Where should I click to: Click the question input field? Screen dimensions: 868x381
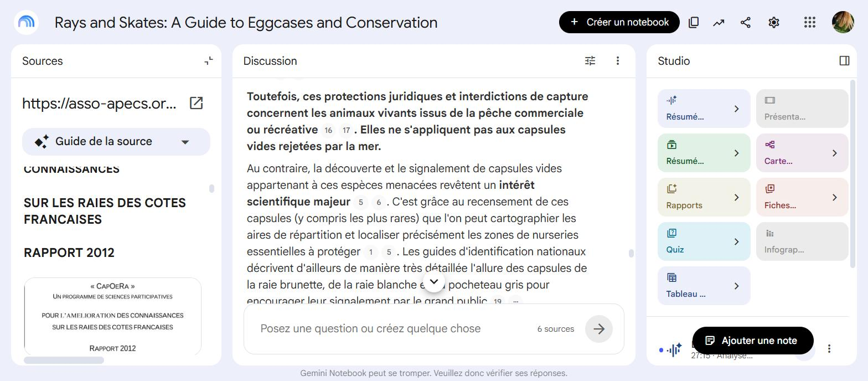[393, 329]
